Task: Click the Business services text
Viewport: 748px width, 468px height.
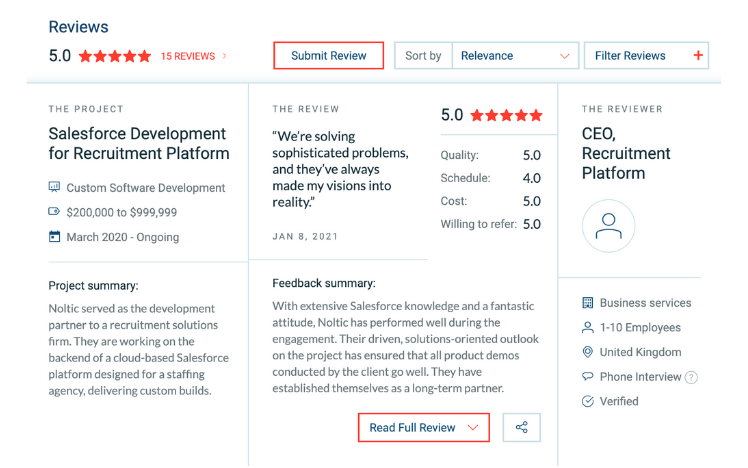Action: pyautogui.click(x=645, y=303)
